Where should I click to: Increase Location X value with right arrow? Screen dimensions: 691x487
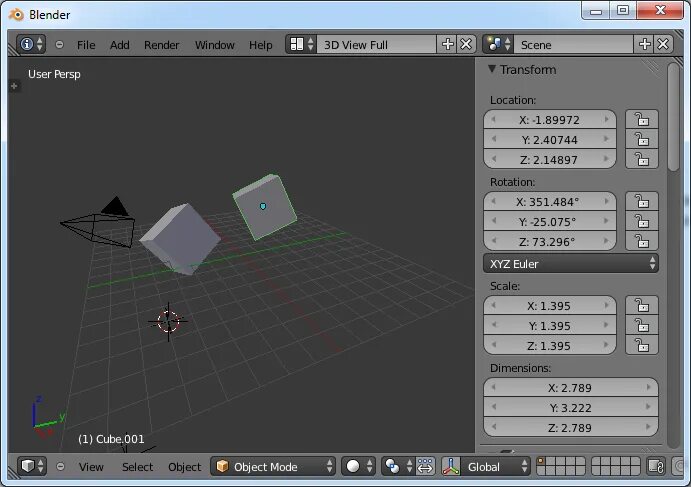click(x=607, y=119)
